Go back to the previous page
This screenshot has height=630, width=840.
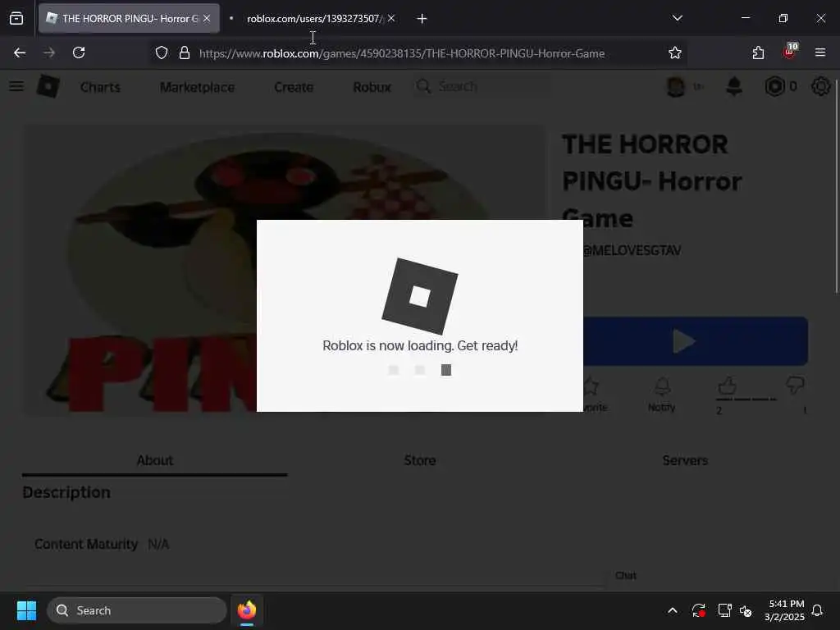pyautogui.click(x=20, y=52)
